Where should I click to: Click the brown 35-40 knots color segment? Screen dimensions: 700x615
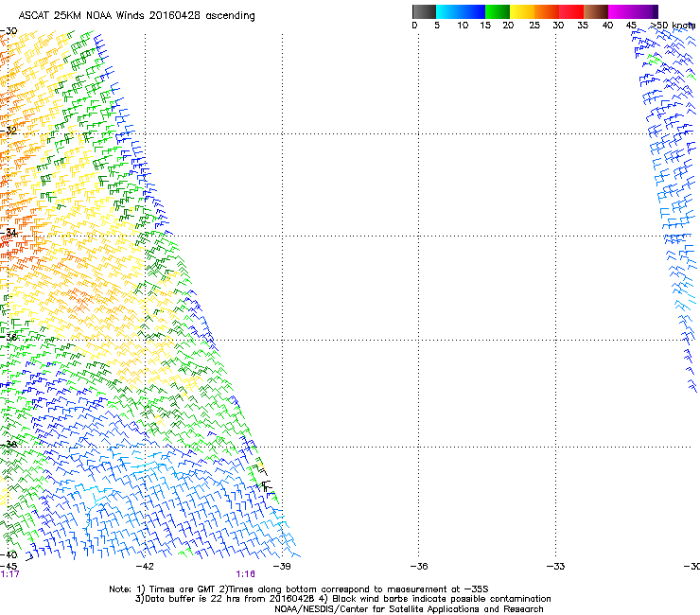pos(596,11)
